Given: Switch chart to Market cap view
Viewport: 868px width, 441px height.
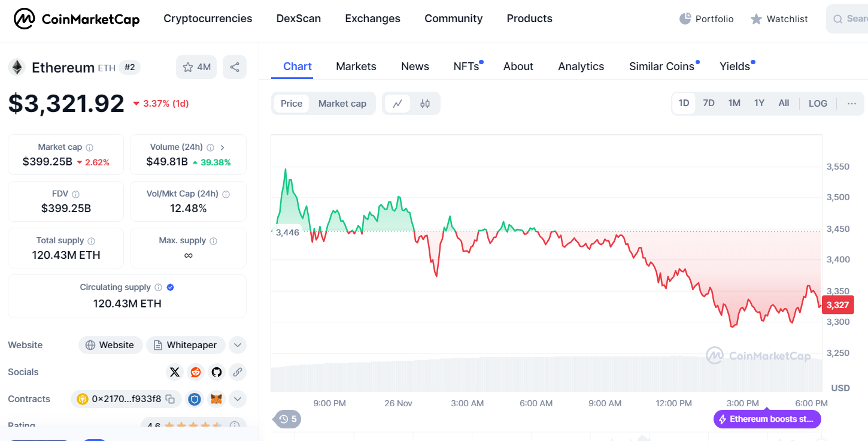Looking at the screenshot, I should pos(342,104).
